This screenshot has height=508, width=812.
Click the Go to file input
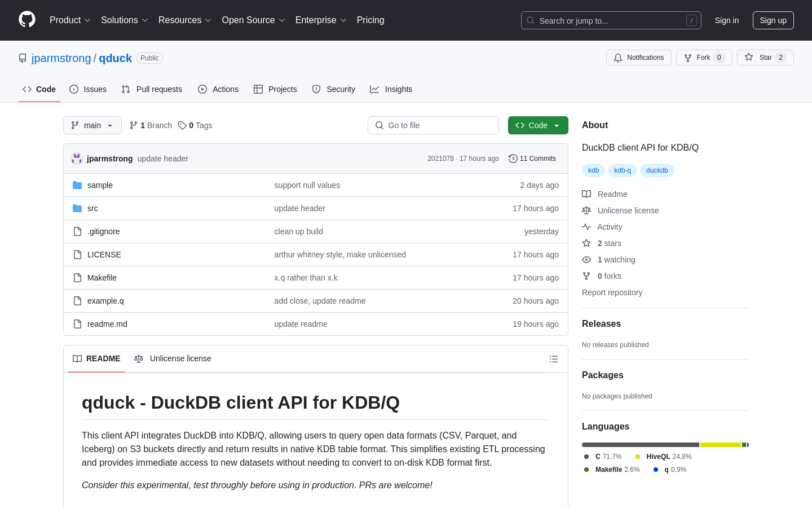[433, 125]
